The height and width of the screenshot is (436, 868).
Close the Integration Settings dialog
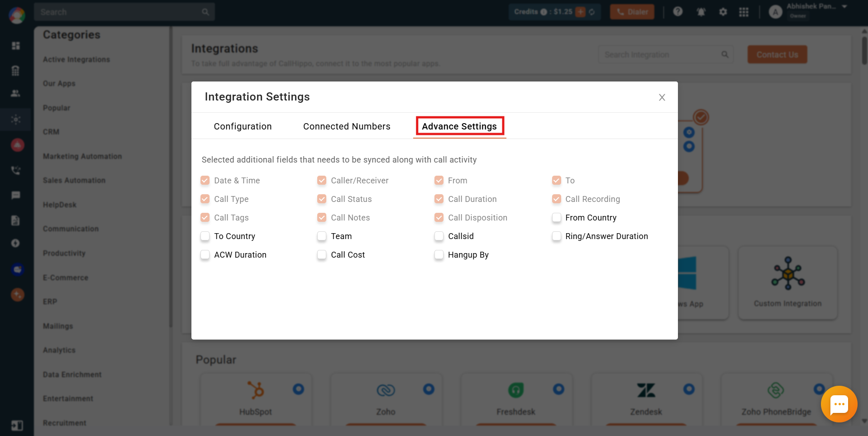[662, 97]
